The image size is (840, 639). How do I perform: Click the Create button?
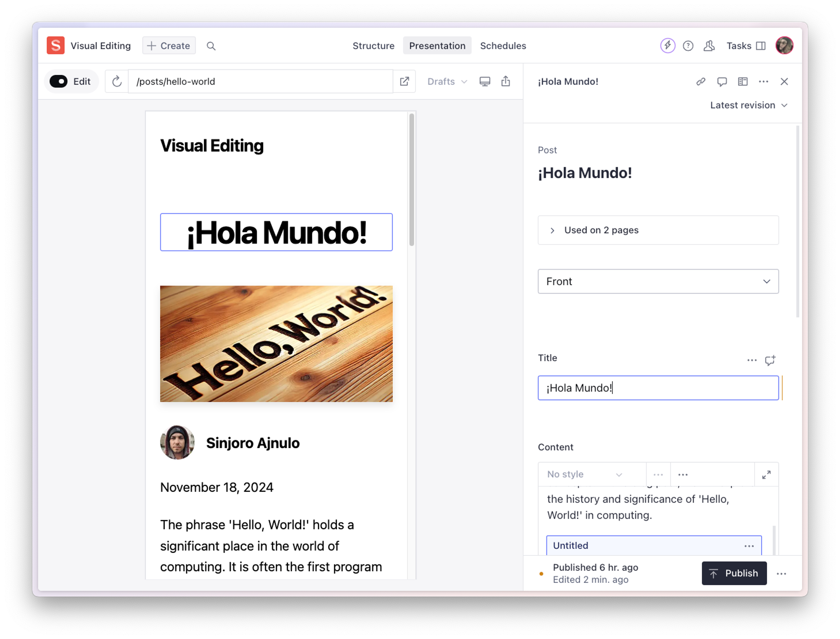tap(169, 46)
